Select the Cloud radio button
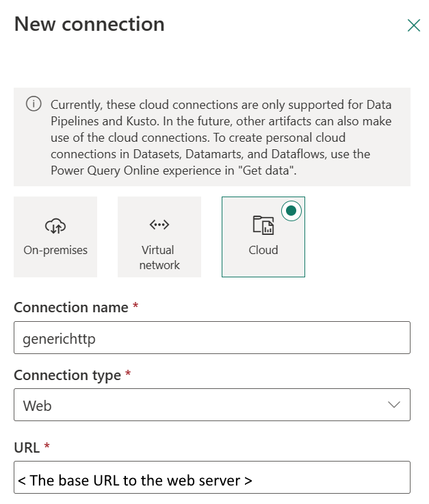 point(291,211)
